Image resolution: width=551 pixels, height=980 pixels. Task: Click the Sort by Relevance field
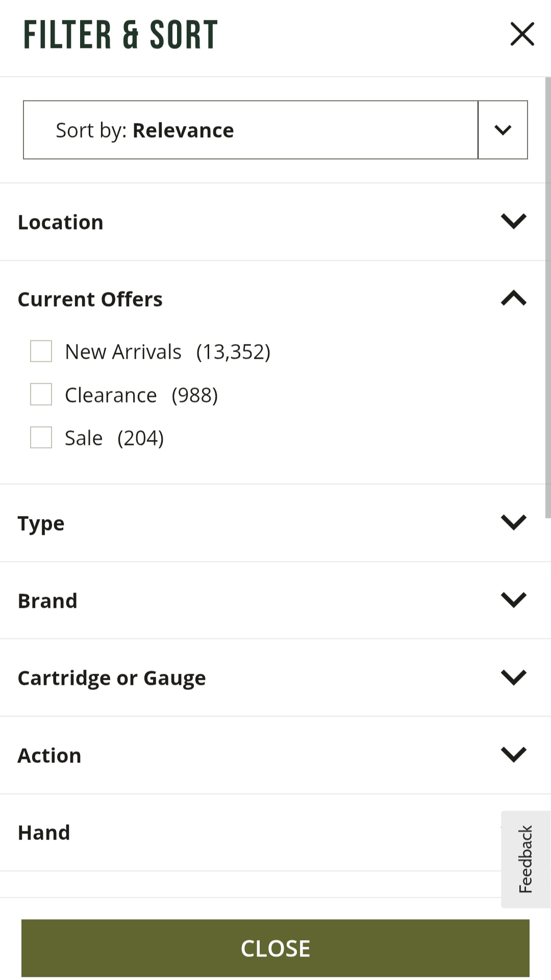251,130
